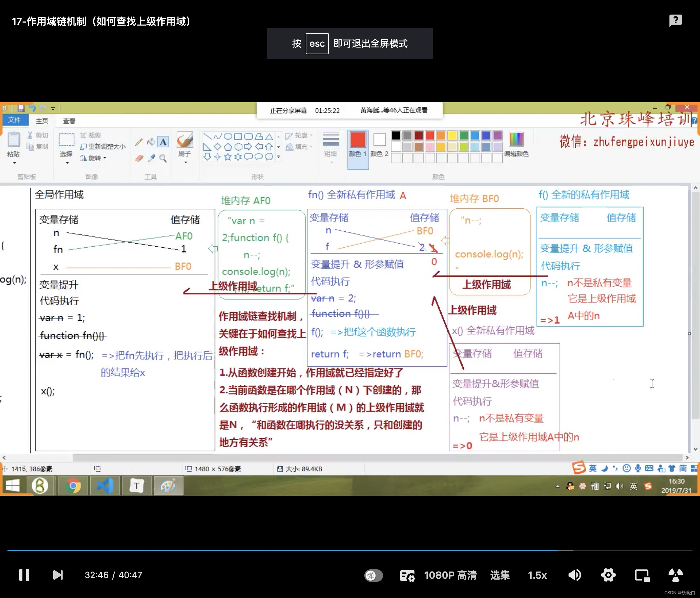Click 重新调整大小 resize button
Image resolution: width=700 pixels, height=598 pixels.
(x=103, y=147)
